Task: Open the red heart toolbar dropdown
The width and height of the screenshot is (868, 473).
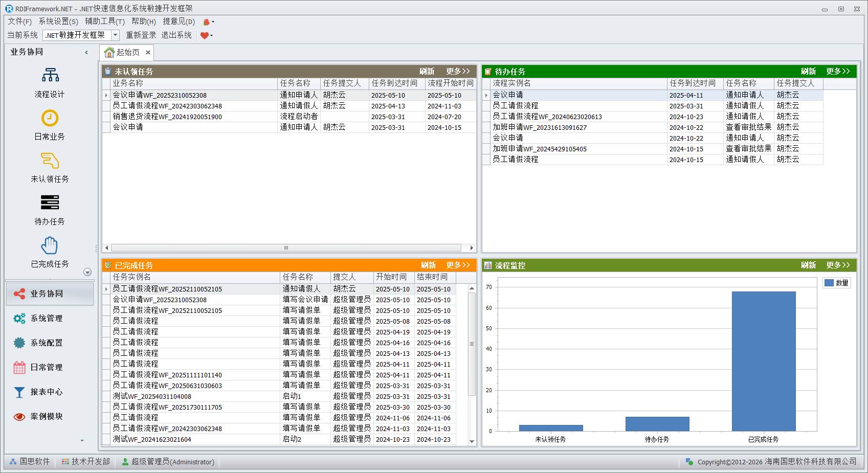Action: coord(207,35)
